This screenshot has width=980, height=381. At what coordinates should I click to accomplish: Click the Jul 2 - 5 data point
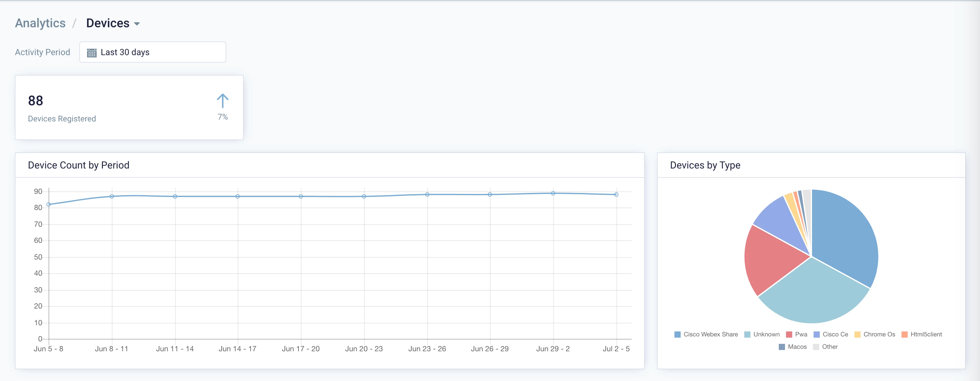click(x=616, y=195)
